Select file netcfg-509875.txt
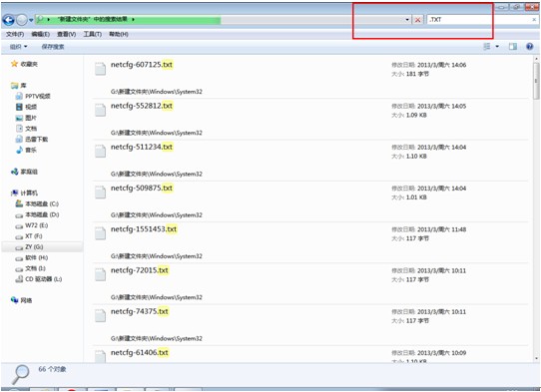The width and height of the screenshot is (541, 392). tap(142, 188)
